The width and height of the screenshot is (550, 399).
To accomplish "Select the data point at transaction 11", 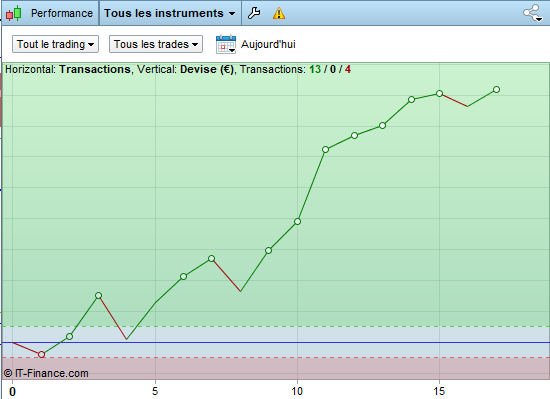I will pos(326,150).
